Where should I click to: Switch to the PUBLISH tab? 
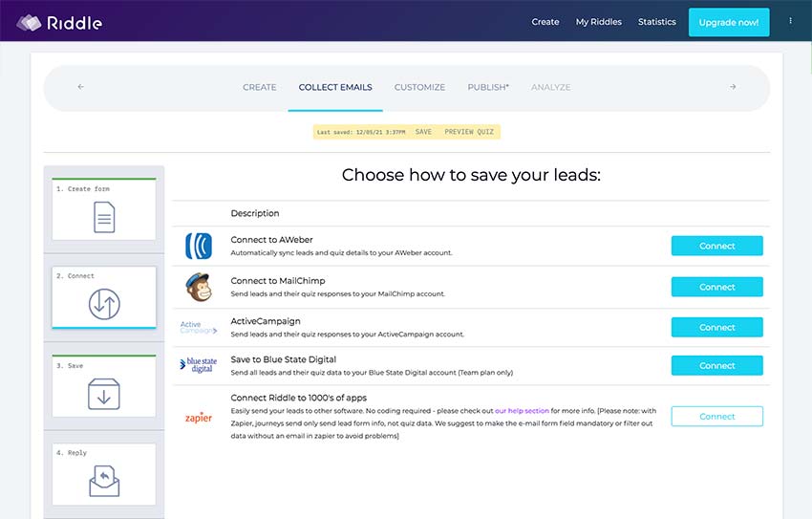point(488,88)
